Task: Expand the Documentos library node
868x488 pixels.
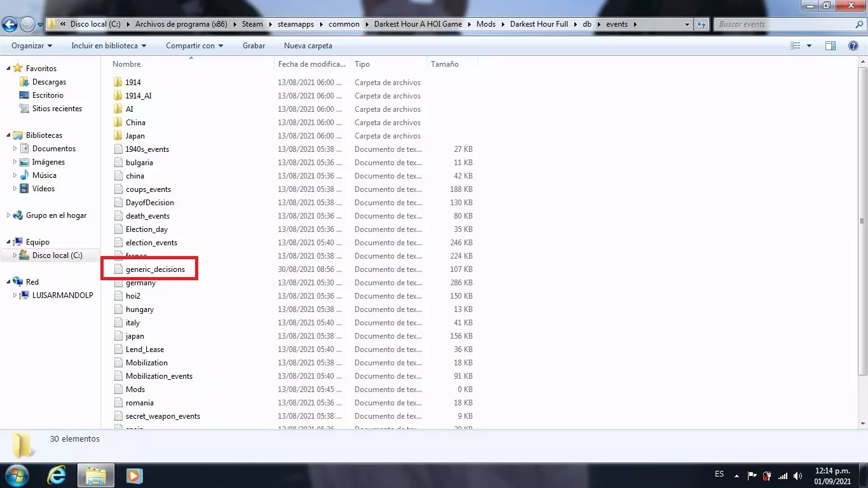Action: coord(15,149)
